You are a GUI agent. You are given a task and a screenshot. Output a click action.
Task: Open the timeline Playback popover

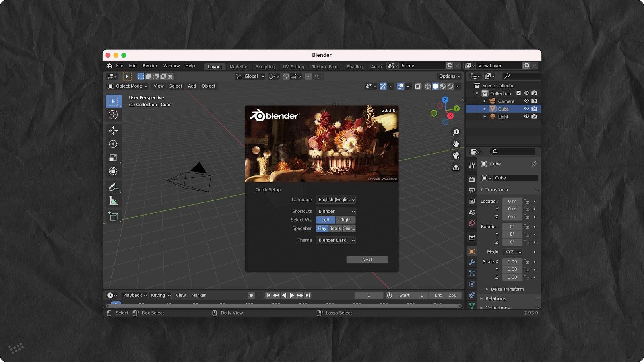tap(135, 295)
